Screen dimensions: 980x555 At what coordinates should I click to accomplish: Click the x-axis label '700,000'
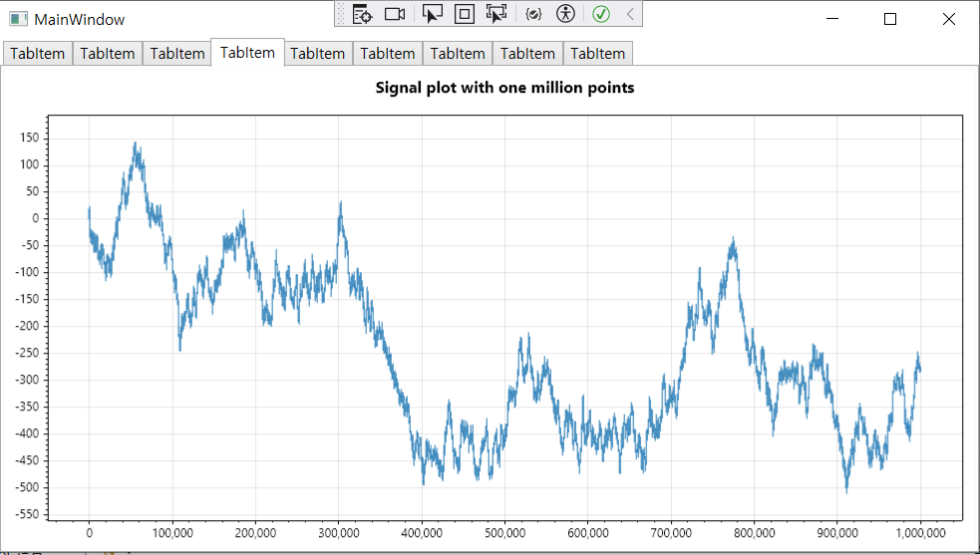671,533
